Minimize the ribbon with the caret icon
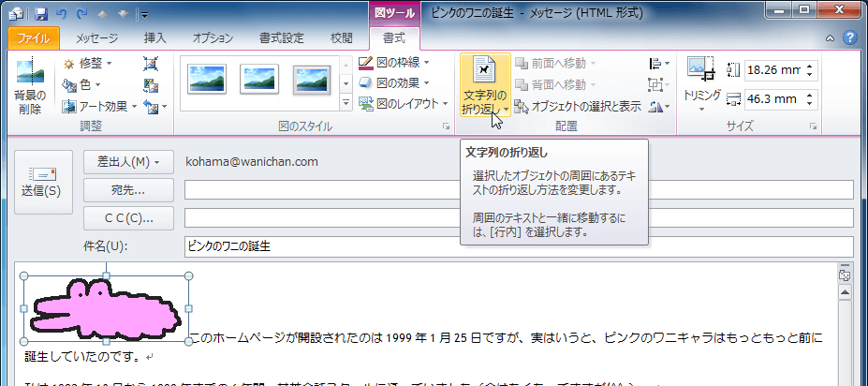 point(830,38)
